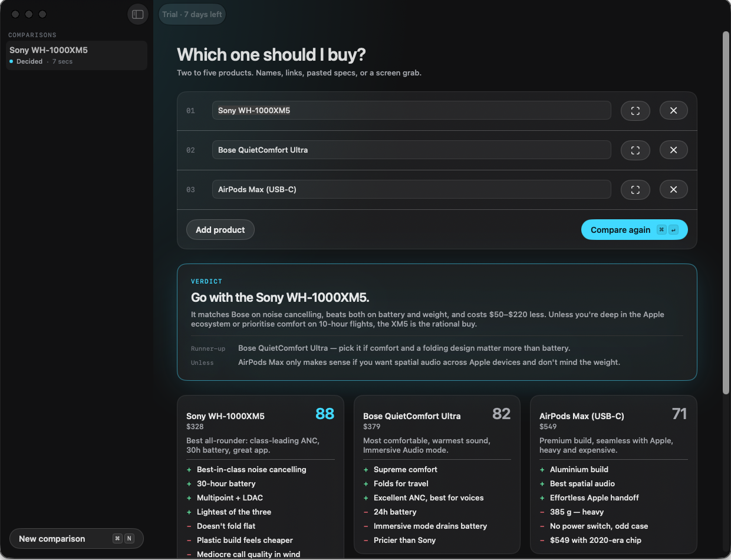Click the Runner-up label in verdict

coord(208,349)
